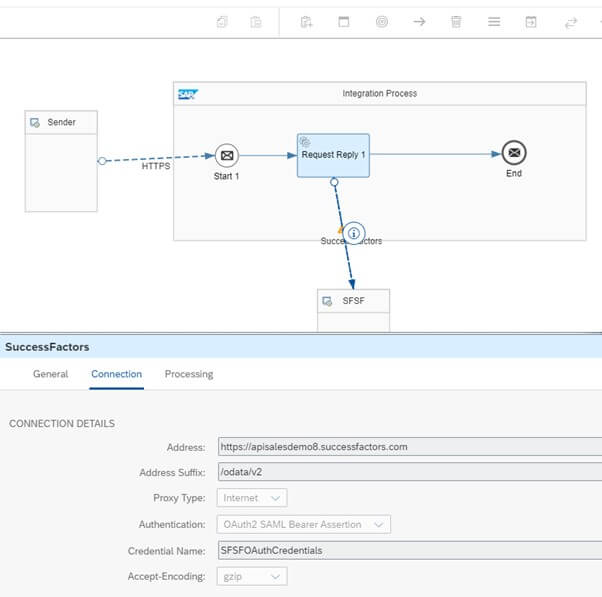Click the Sender participant label

click(x=61, y=122)
